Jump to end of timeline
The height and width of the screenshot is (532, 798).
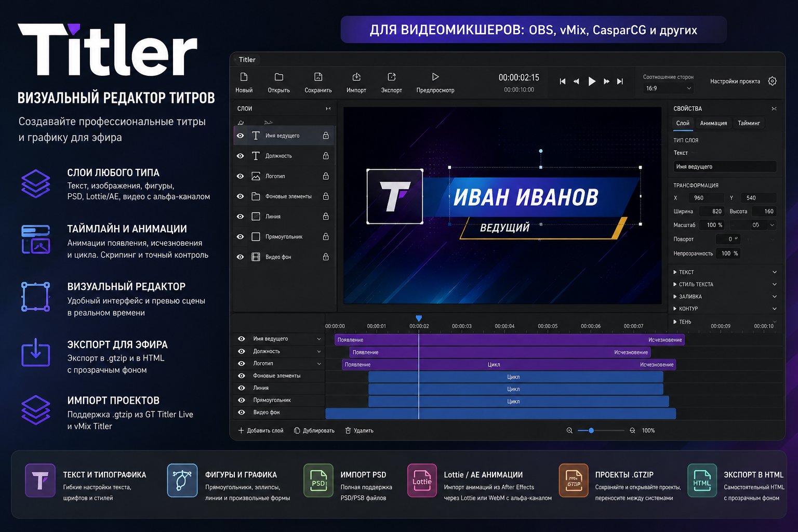click(x=620, y=81)
